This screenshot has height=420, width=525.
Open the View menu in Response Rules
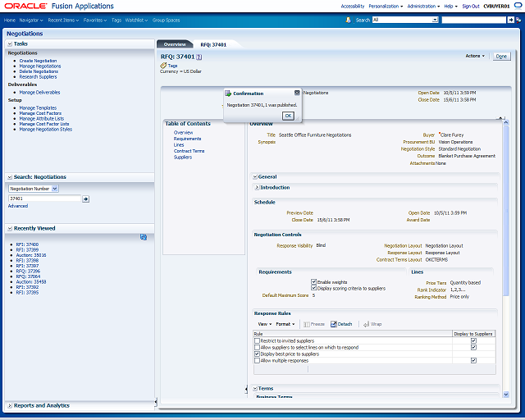(x=264, y=324)
